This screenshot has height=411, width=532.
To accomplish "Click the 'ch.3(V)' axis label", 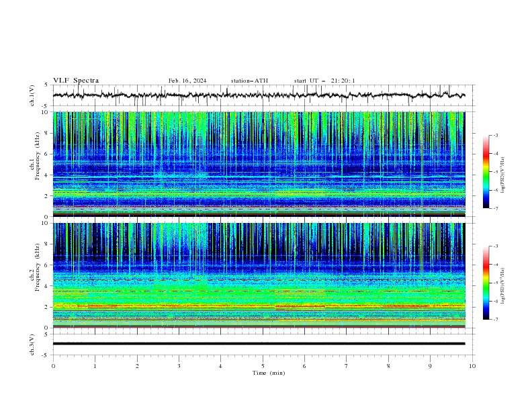I will (x=32, y=345).
